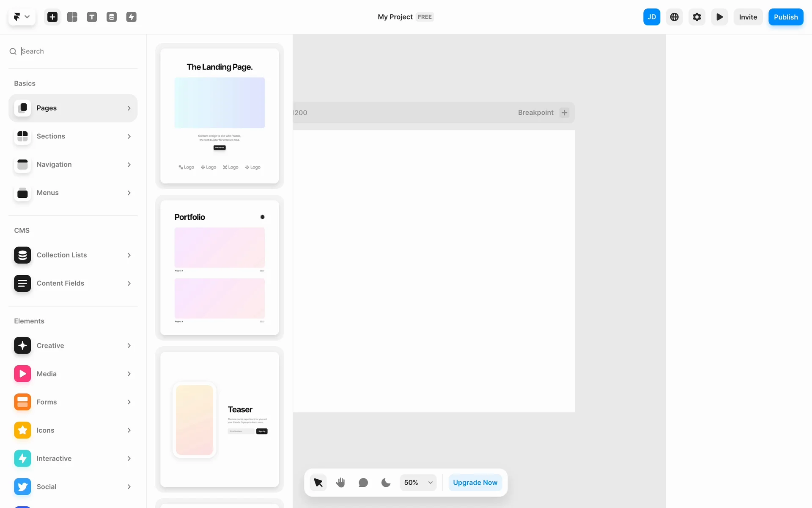Viewport: 812px width, 508px height.
Task: Select the Text tool icon
Action: click(92, 17)
